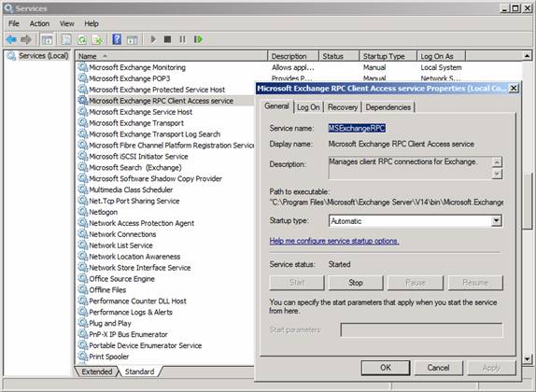Viewport: 536px width, 392px height.
Task: Sort by the Log On As column header
Action: 441,56
